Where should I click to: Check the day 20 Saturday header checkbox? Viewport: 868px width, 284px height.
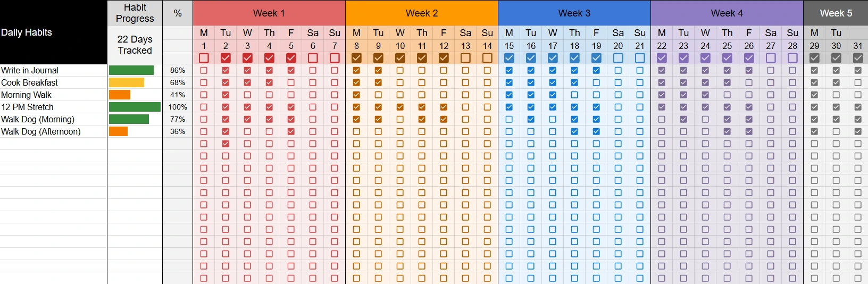618,58
